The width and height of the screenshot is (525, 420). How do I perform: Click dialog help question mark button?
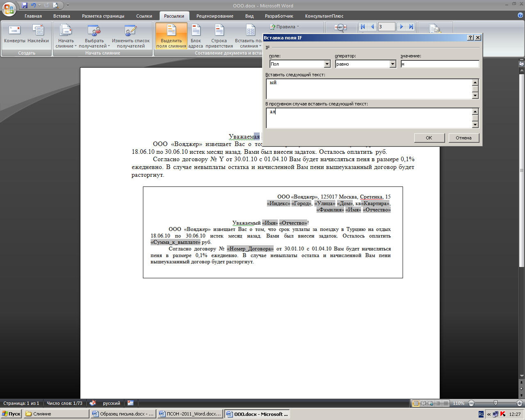click(x=470, y=38)
